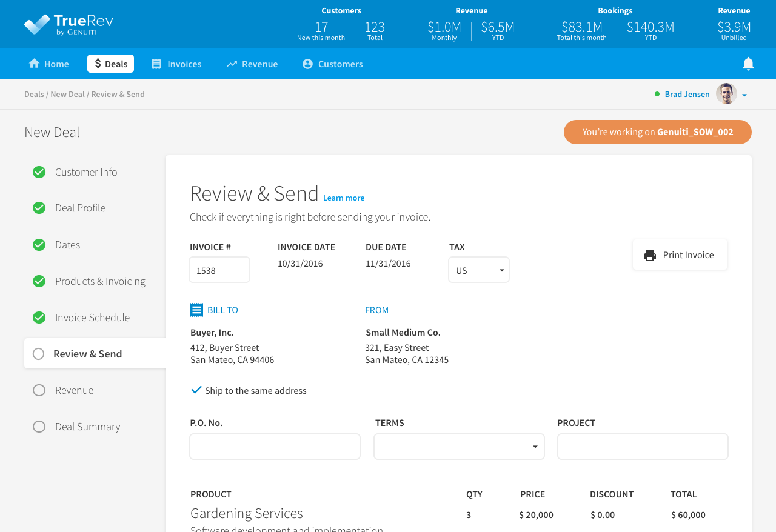Go to Home tab
The width and height of the screenshot is (776, 532).
click(x=48, y=64)
